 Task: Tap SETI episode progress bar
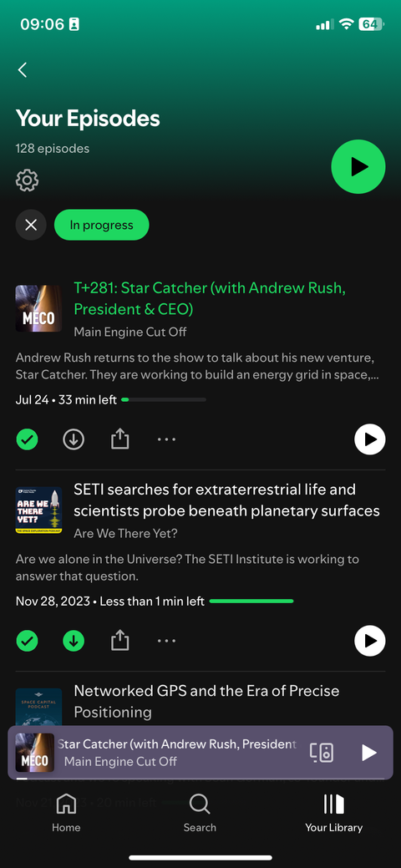coord(251,602)
